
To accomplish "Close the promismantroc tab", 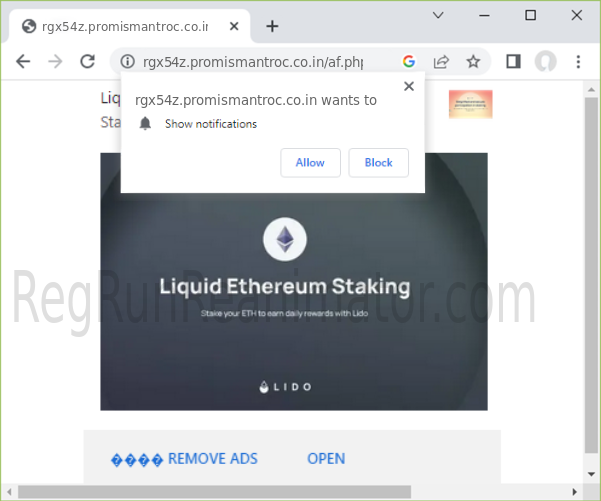I will (234, 26).
